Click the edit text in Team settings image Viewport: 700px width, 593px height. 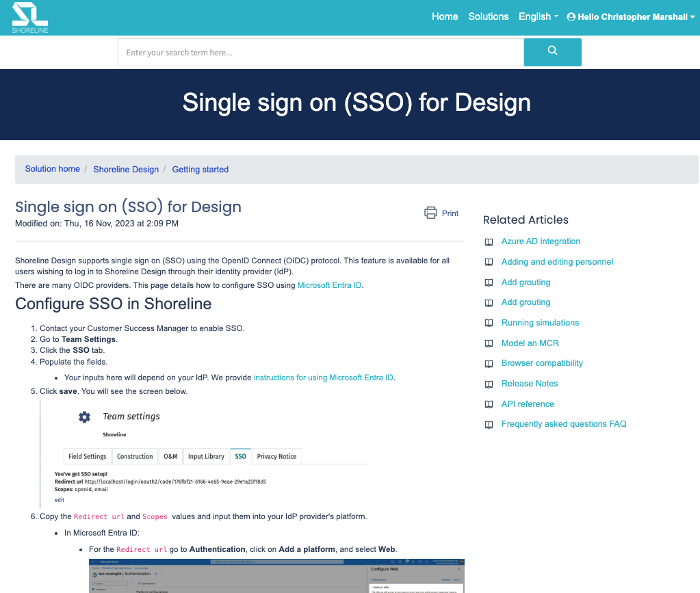60,500
